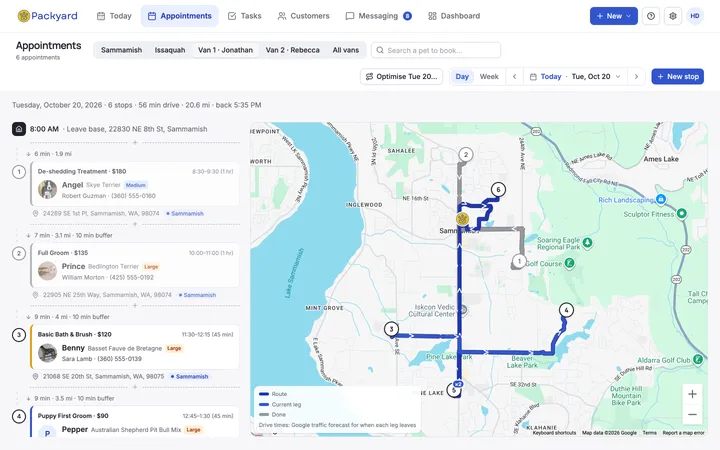Select Van 1 · Jonathan filter
Screen dimensions: 720x450
(x=225, y=50)
